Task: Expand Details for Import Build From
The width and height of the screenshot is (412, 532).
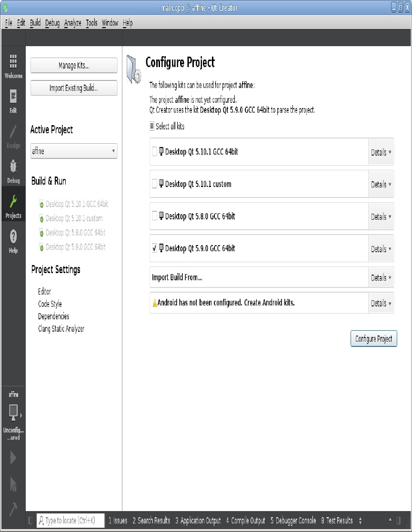Action: click(381, 277)
